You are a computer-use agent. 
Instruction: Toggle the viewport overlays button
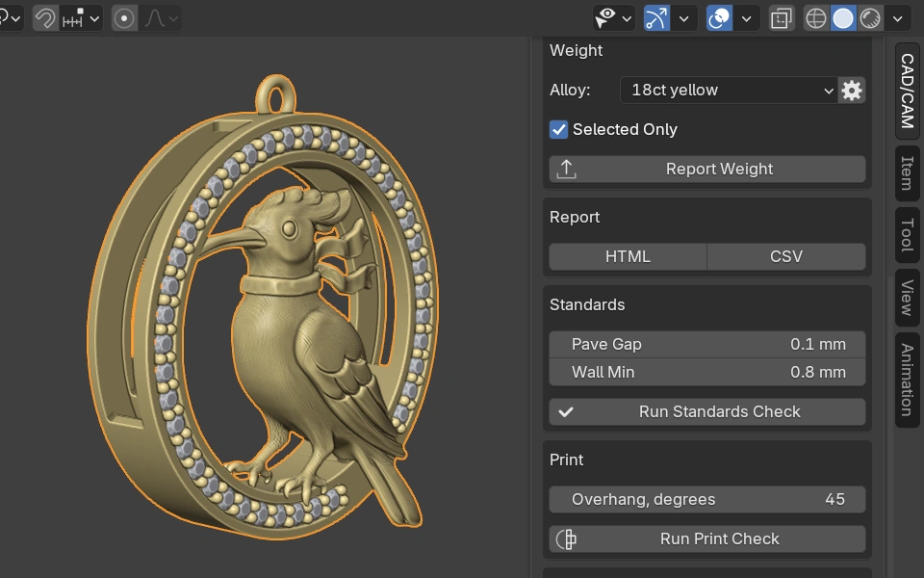pos(719,18)
